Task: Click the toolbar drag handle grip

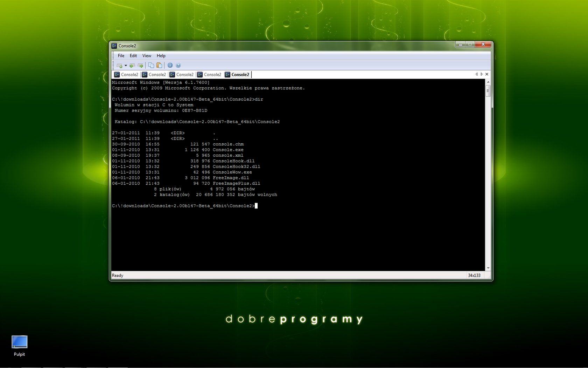Action: [113, 65]
